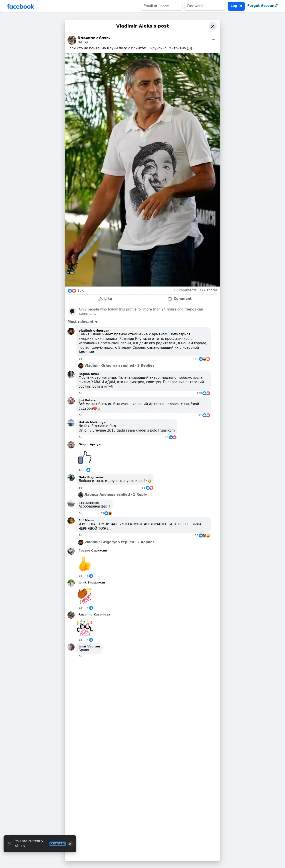Viewport: 285px width, 868px height.
Task: Open the Forgot Account? link
Action: click(262, 6)
